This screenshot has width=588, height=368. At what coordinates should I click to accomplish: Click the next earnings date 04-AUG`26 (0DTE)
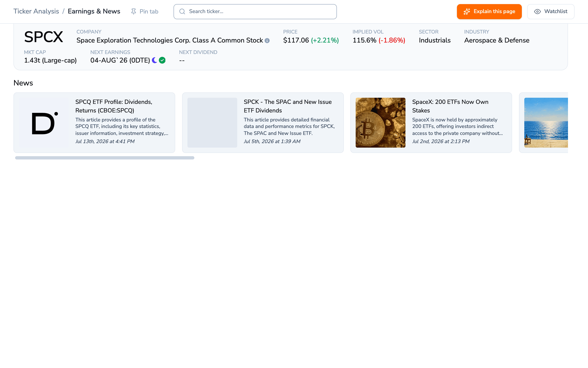[120, 60]
